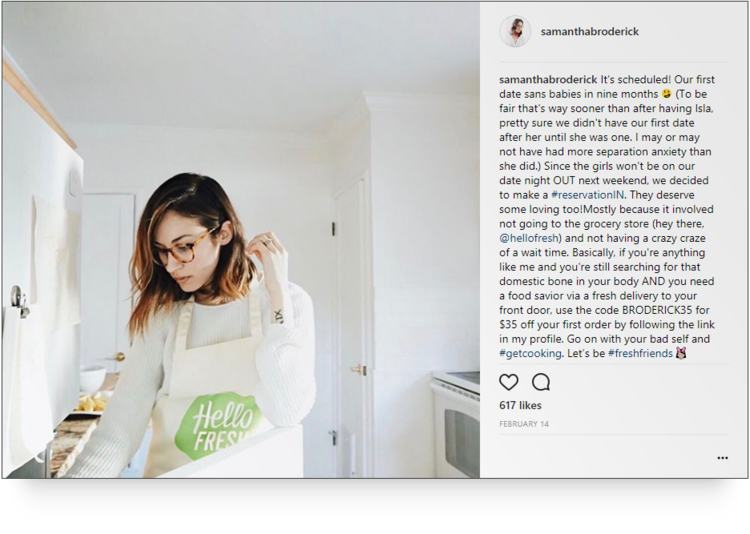The height and width of the screenshot is (534, 750).
Task: Open samanthabroderick username in the post header
Action: point(589,32)
